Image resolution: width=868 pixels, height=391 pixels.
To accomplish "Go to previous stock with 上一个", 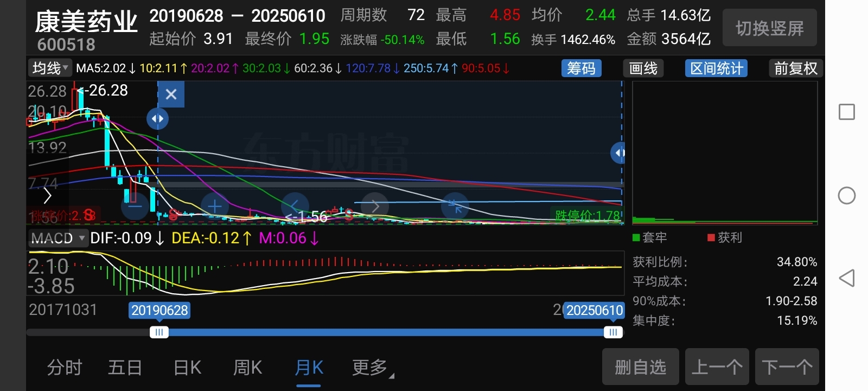I will click(x=717, y=367).
